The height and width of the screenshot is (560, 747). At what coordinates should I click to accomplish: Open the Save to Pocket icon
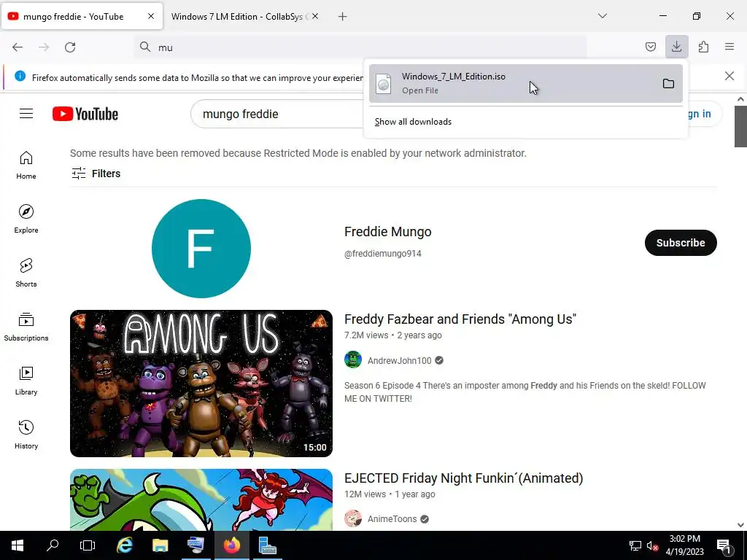pos(650,47)
